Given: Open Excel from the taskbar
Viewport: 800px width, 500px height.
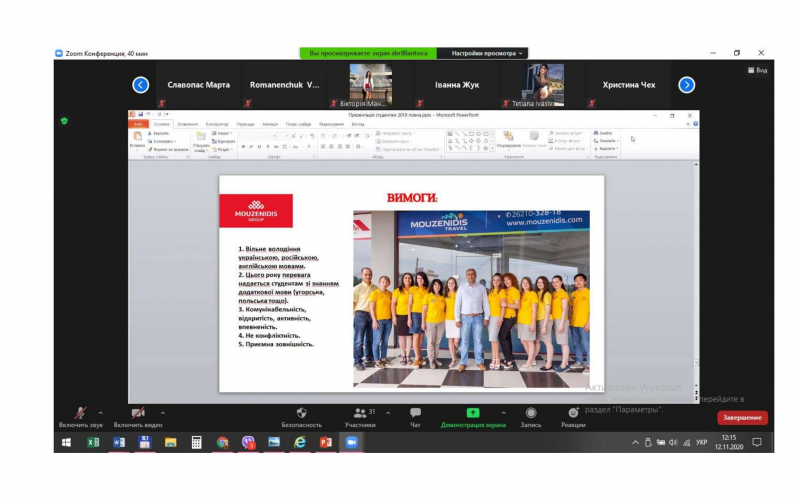Looking at the screenshot, I should click(x=93, y=442).
